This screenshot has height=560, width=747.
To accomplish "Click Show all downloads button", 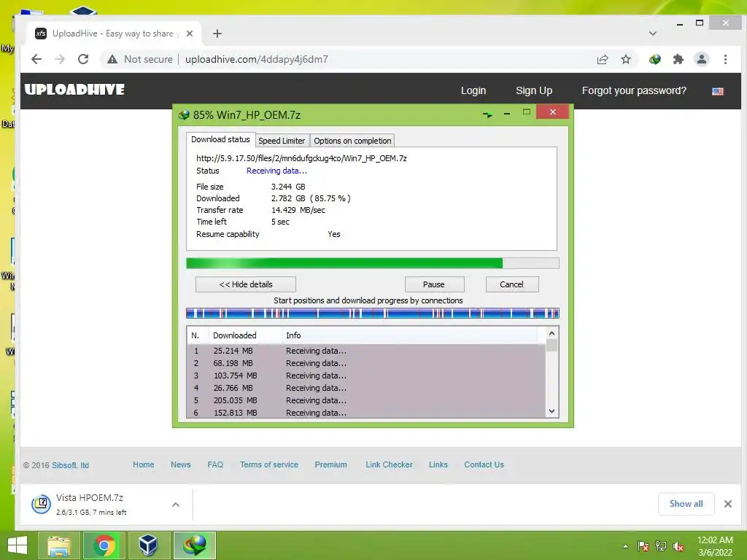I will coord(686,504).
